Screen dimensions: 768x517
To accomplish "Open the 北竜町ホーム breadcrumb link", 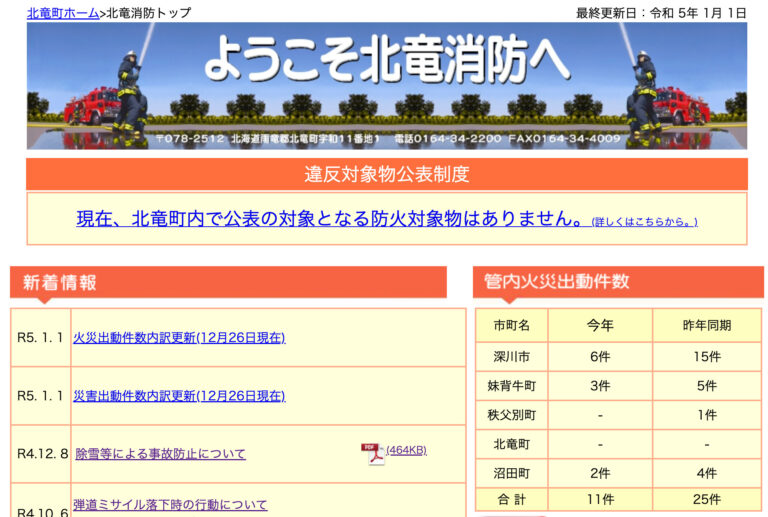I will (x=63, y=13).
